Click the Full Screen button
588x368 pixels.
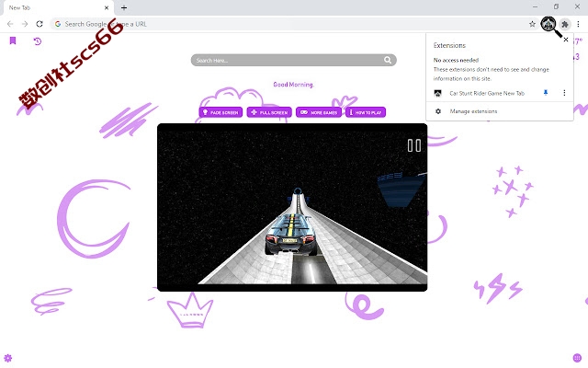[269, 112]
